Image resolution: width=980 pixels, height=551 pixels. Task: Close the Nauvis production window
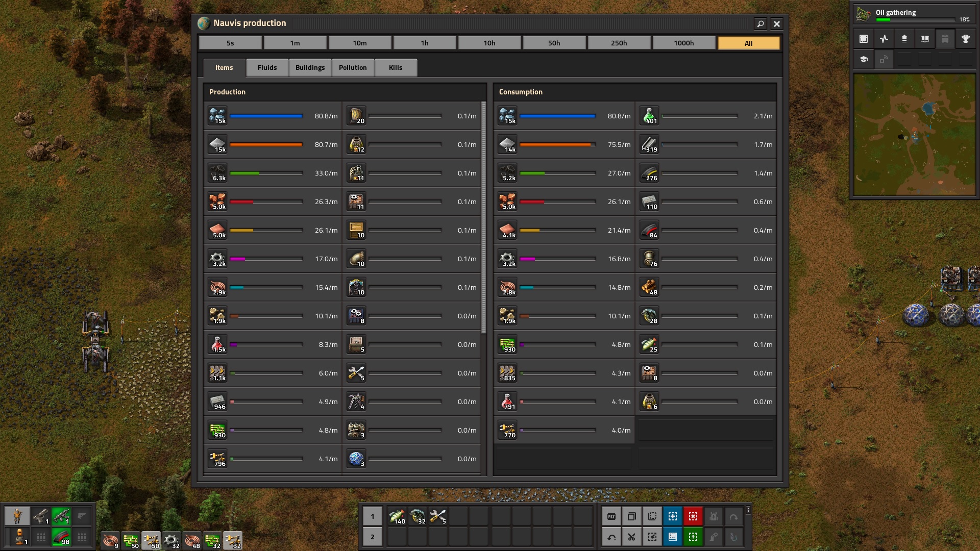click(776, 23)
